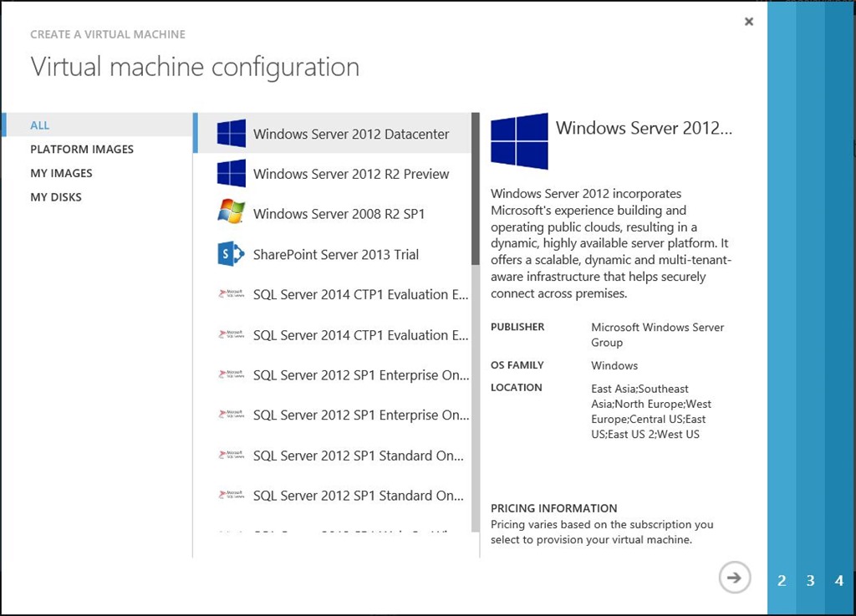The width and height of the screenshot is (856, 616).
Task: Select second SQL Server 2012 SP1 Enterprise entry
Action: pyautogui.click(x=333, y=415)
